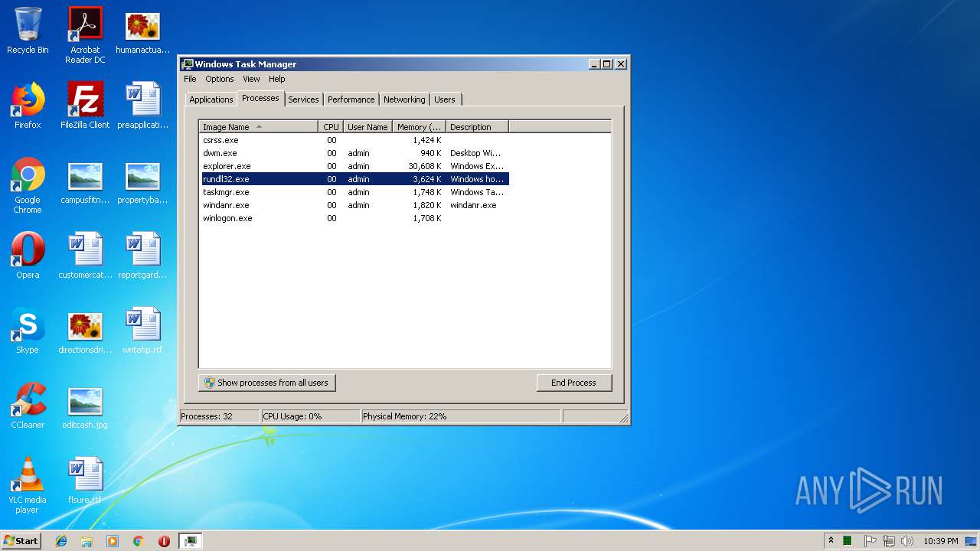Screen dimensions: 980x551
Task: Launch VLC media player shortcut
Action: tap(28, 485)
